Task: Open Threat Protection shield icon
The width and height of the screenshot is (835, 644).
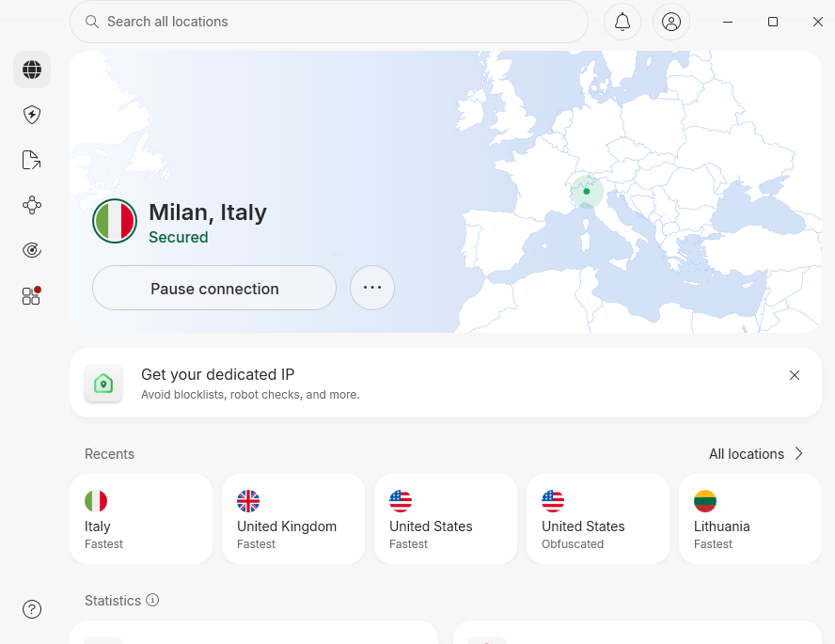Action: (32, 115)
